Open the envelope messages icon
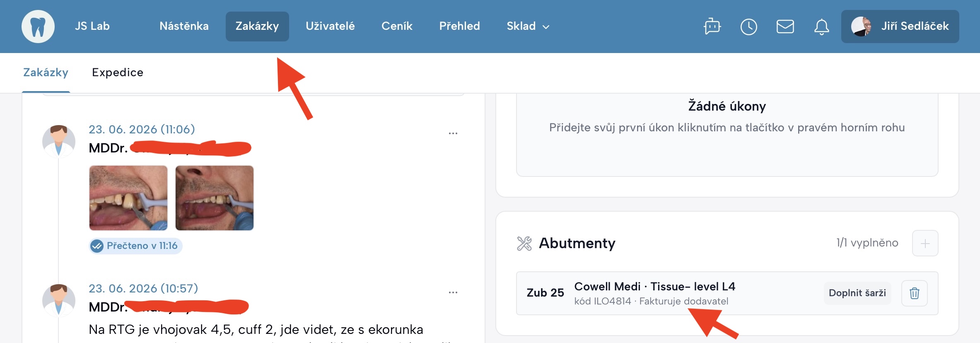The image size is (980, 343). pos(785,27)
